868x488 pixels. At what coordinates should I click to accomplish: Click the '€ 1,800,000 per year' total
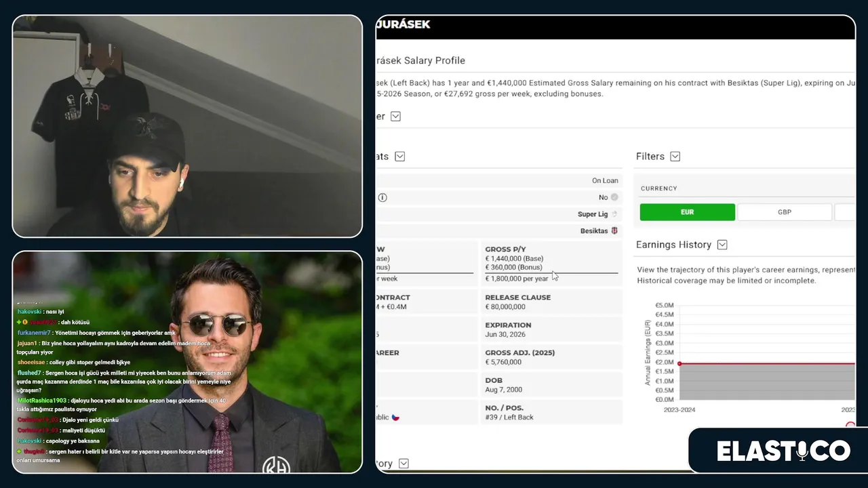point(517,279)
